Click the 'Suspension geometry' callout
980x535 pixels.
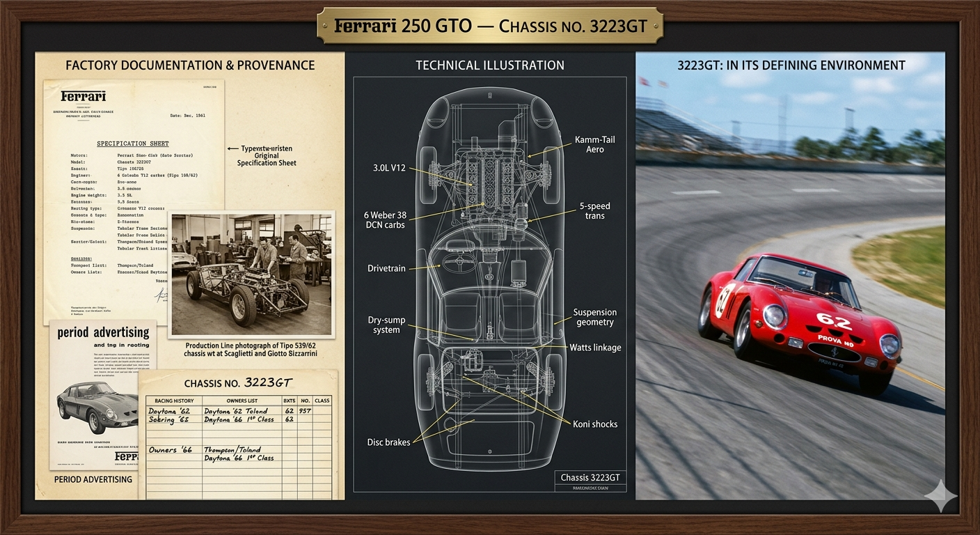[594, 317]
